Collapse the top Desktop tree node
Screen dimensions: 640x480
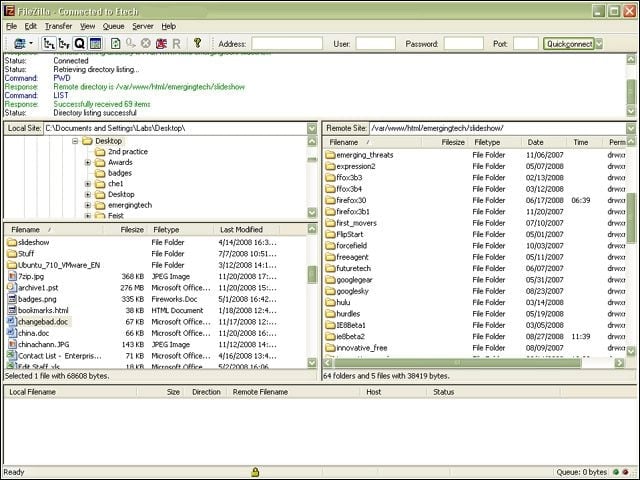click(x=75, y=141)
